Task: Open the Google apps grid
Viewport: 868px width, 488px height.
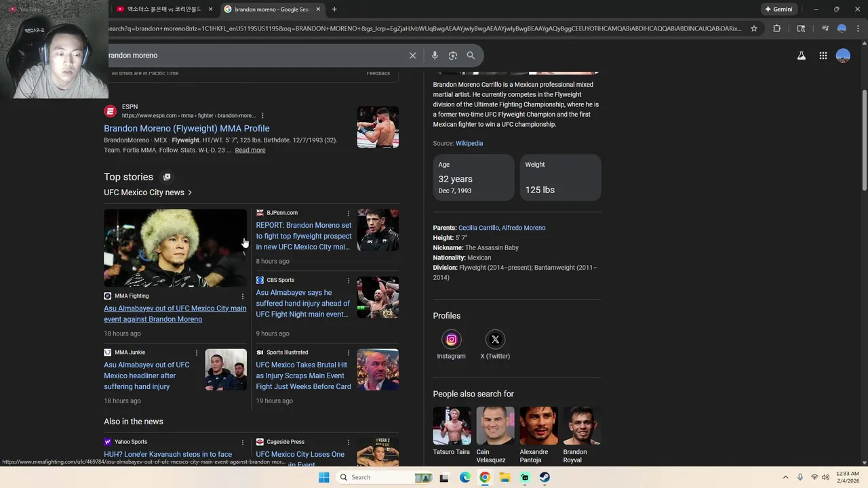Action: click(x=823, y=56)
